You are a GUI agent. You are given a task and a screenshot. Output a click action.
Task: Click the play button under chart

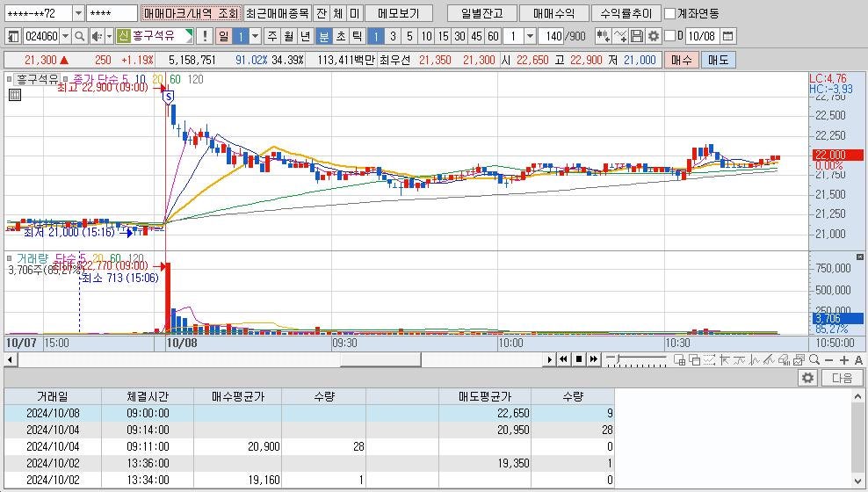click(550, 359)
